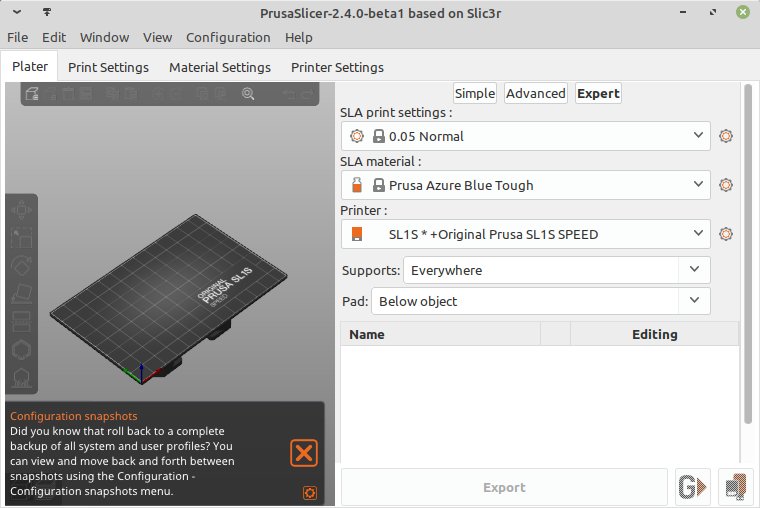Screen dimensions: 760x508
Task: Click the Copy toolbar icon
Action: click(x=112, y=94)
